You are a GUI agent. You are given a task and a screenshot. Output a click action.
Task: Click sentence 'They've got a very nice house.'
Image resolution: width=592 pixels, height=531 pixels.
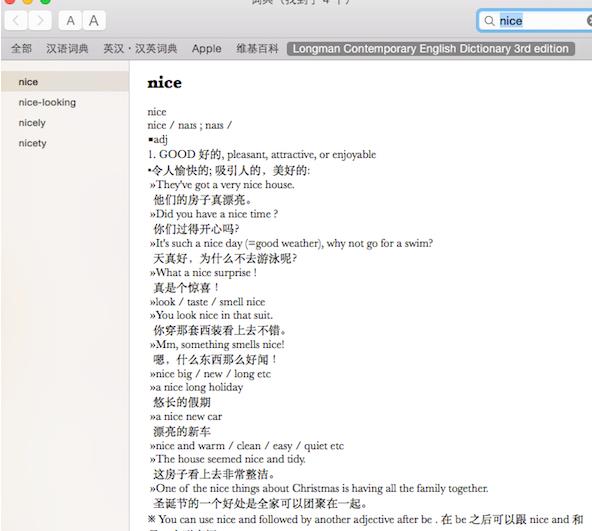coord(222,185)
